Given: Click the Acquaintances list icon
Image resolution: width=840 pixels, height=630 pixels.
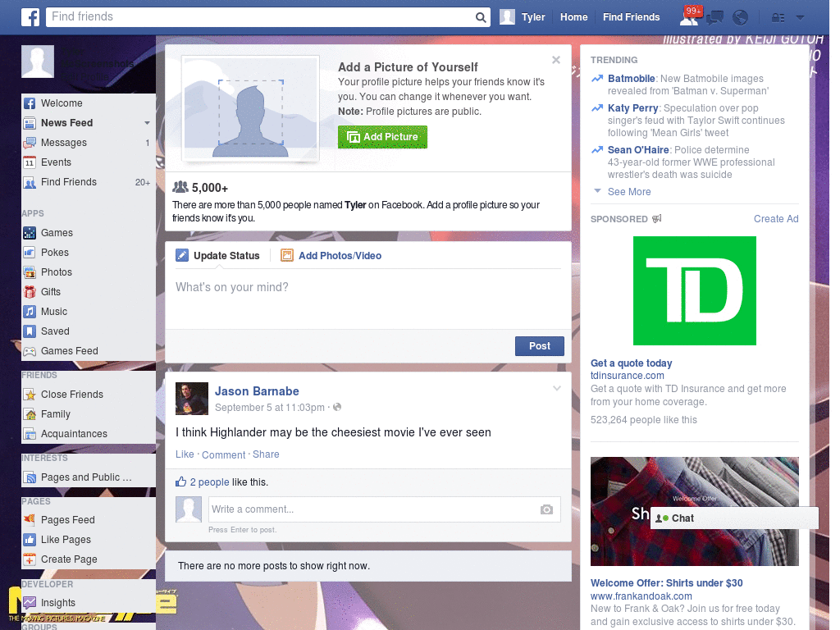Looking at the screenshot, I should point(30,434).
